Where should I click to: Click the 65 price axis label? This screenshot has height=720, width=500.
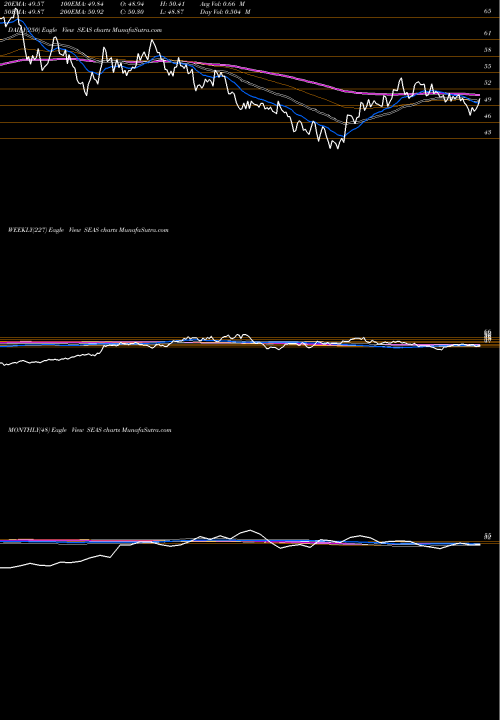click(x=488, y=11)
